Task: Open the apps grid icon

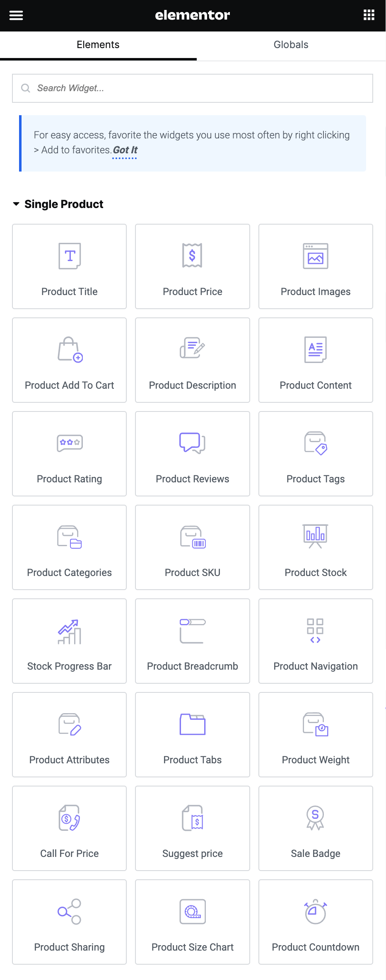Action: [369, 15]
